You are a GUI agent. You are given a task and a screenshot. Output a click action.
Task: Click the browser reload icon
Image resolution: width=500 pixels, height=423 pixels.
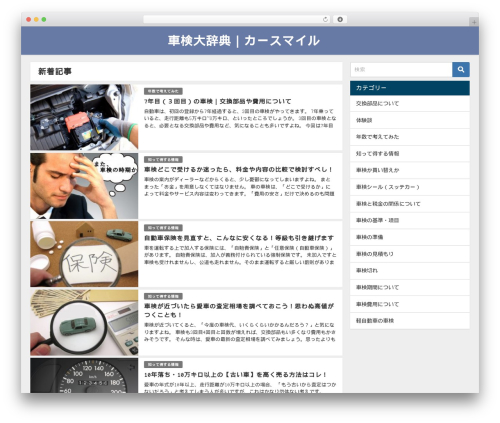[325, 20]
